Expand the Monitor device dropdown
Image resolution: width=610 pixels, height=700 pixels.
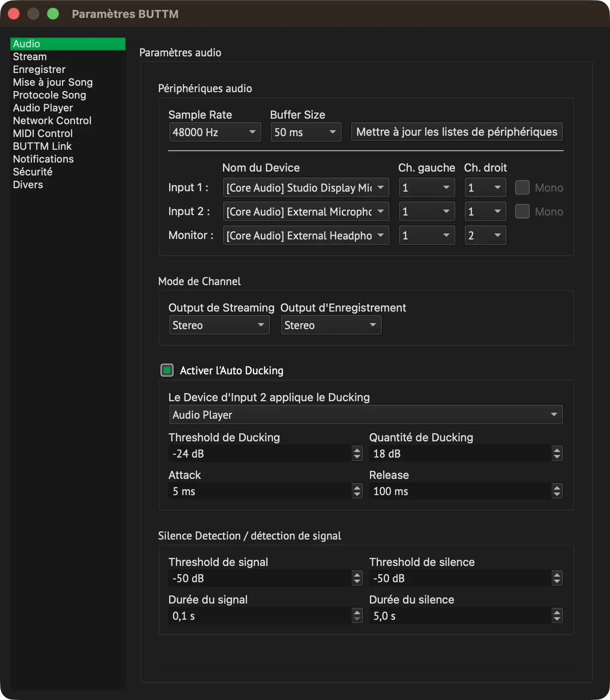pos(306,236)
